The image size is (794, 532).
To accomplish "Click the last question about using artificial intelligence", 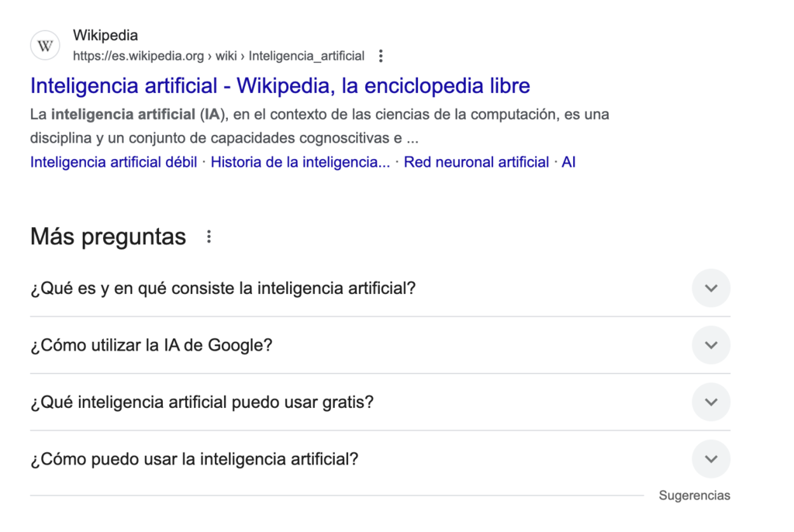I will (194, 459).
